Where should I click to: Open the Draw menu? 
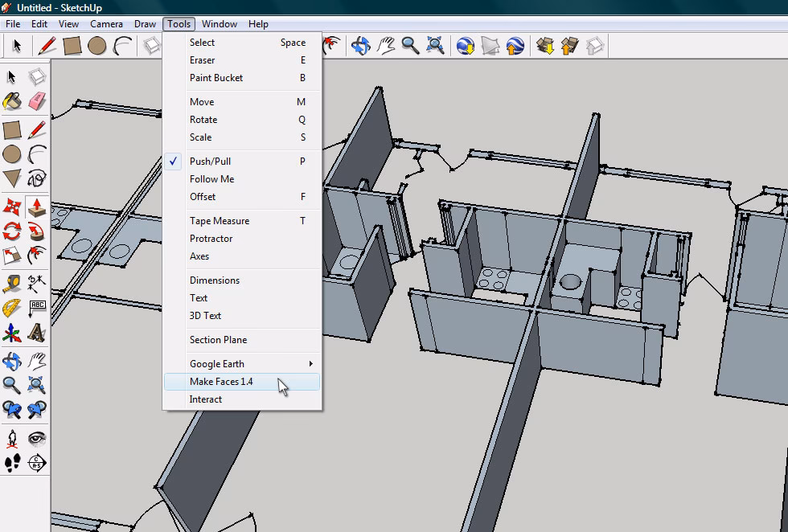pyautogui.click(x=145, y=24)
